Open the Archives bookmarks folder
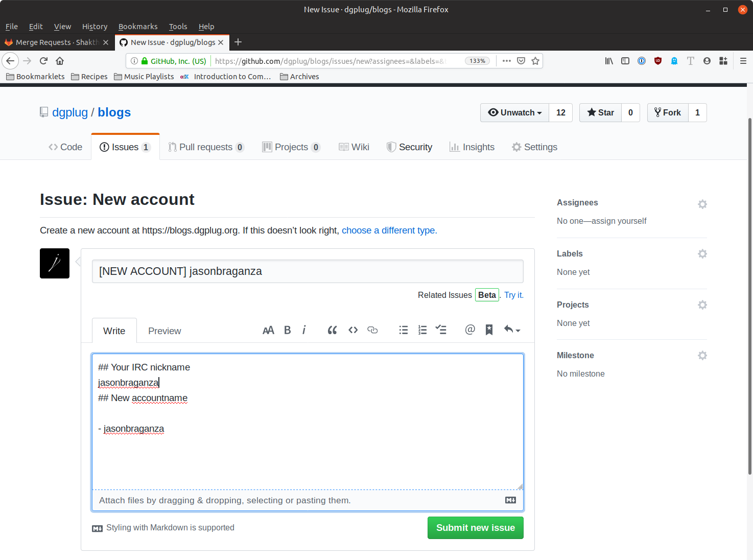Viewport: 753px width, 560px height. click(299, 77)
